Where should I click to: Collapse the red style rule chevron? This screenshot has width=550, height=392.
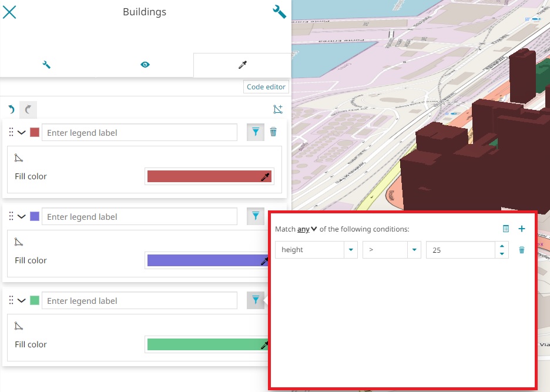click(x=22, y=132)
